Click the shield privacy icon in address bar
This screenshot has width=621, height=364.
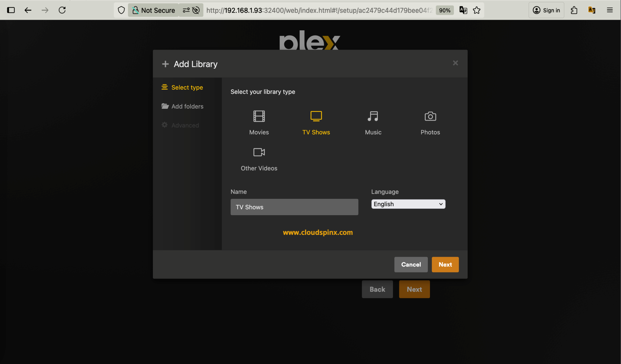(x=121, y=10)
